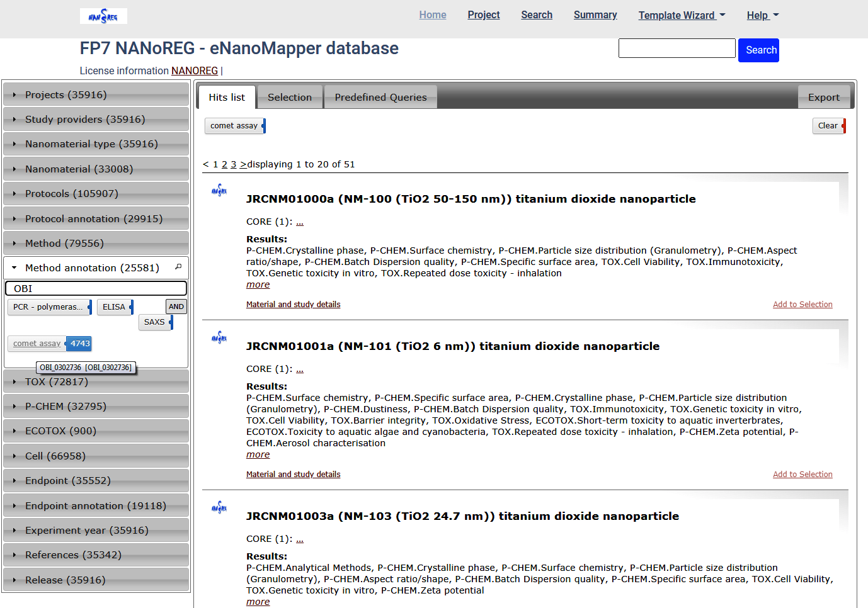The image size is (868, 608).
Task: Remove the comet assay filter tag
Action: [x=263, y=126]
